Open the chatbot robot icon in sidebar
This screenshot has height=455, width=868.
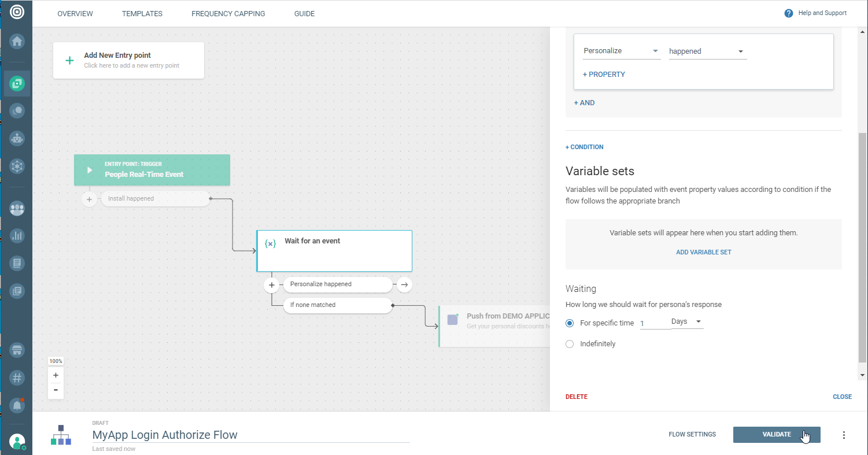(17, 138)
